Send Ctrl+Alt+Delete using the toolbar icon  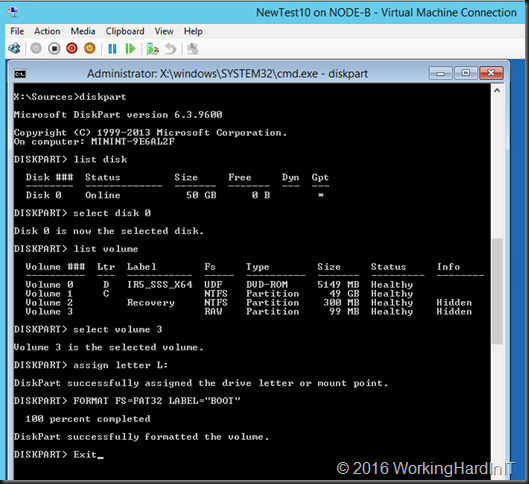[14, 49]
